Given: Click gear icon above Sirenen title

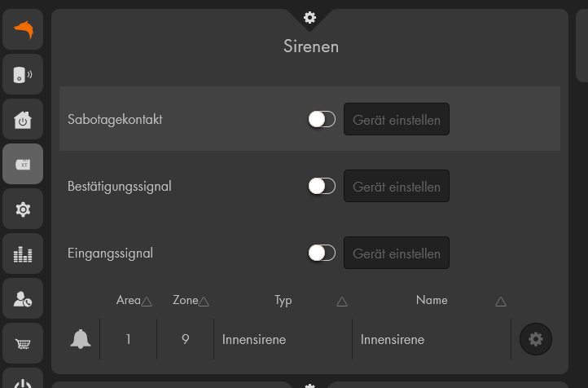Looking at the screenshot, I should pos(309,18).
